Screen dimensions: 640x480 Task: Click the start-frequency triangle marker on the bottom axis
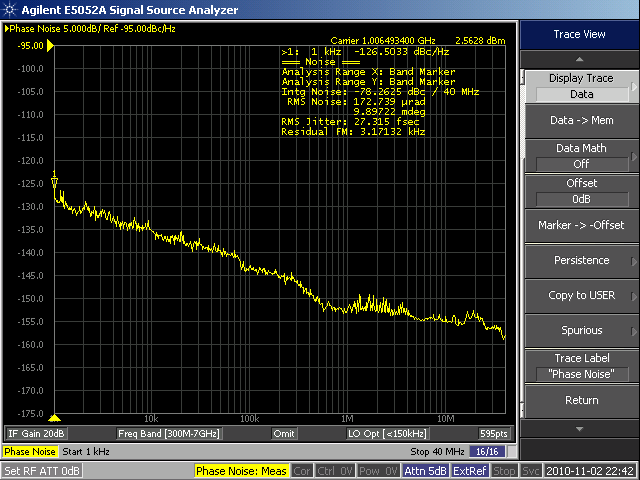click(54, 418)
